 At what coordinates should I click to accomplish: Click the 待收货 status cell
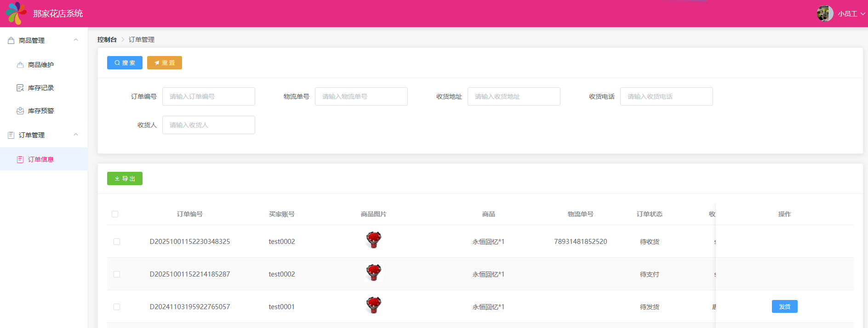(x=650, y=242)
